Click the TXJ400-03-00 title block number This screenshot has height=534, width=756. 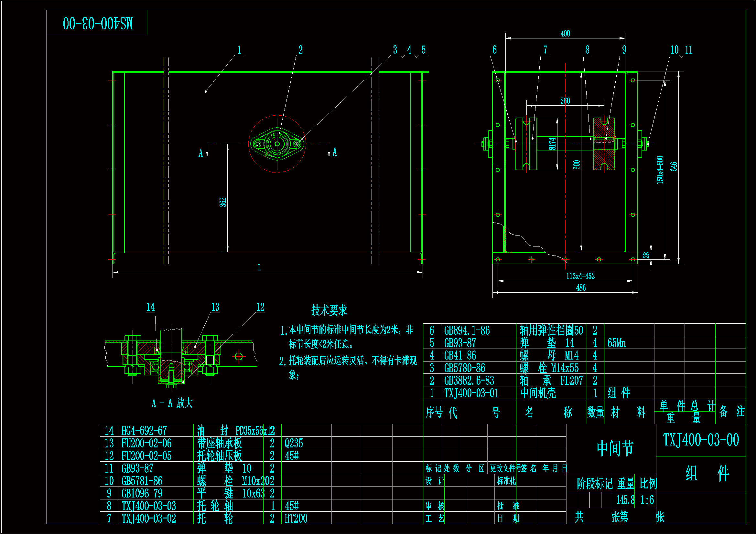point(701,440)
